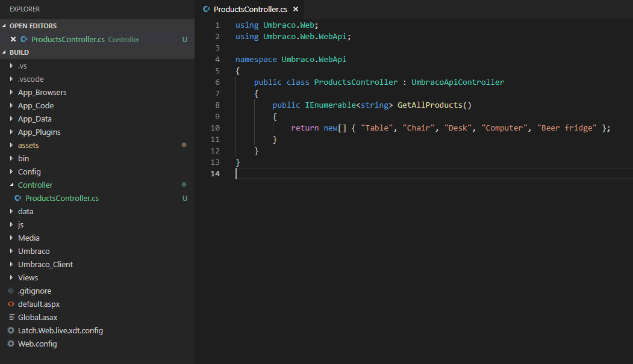Viewport: 633px width, 364px height.
Task: Click the gear icon for Web.config
Action: pos(11,344)
